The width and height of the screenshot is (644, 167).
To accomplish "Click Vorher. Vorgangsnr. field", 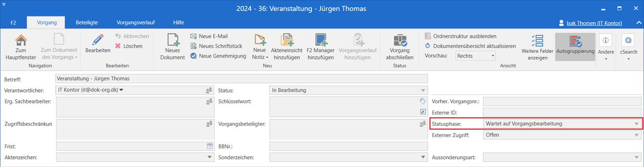I will point(562,101).
